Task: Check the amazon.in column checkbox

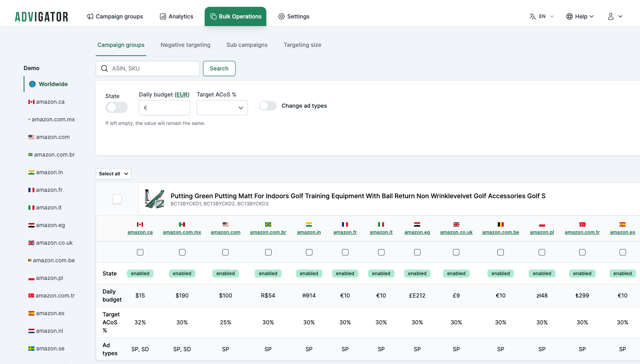Action: pos(309,252)
